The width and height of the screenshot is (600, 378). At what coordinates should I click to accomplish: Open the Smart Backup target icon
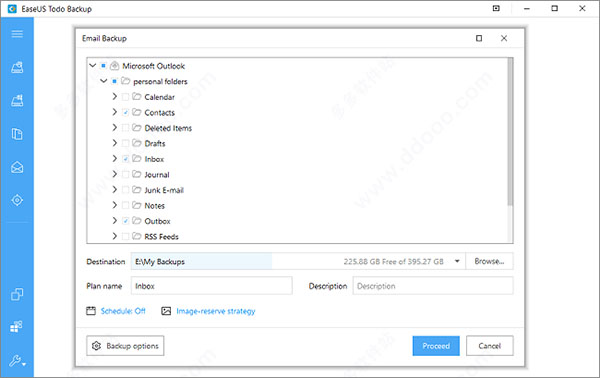(17, 200)
